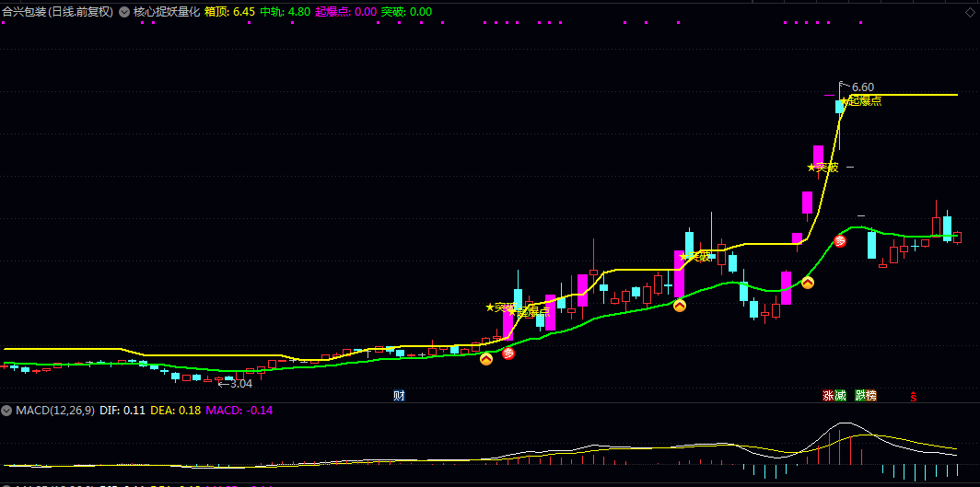The height and width of the screenshot is (487, 980).
Task: Select the rightmost orange up-arrow signal
Action: click(808, 283)
